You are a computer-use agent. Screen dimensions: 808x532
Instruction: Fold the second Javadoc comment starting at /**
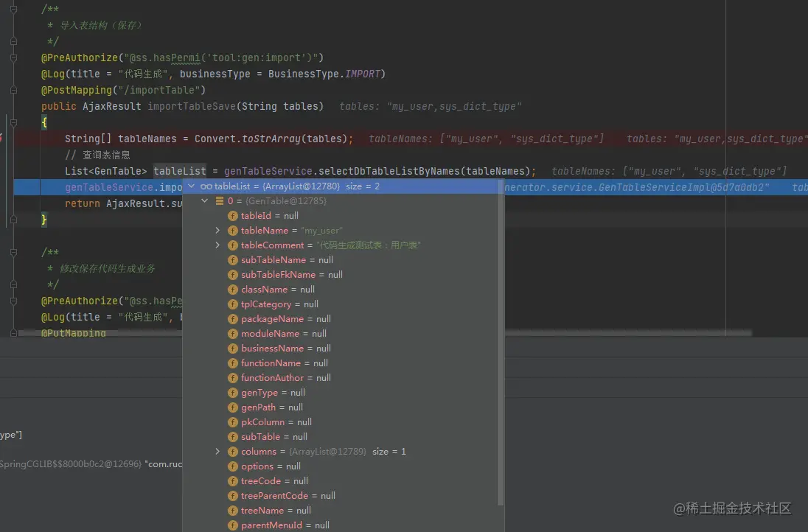pos(14,252)
